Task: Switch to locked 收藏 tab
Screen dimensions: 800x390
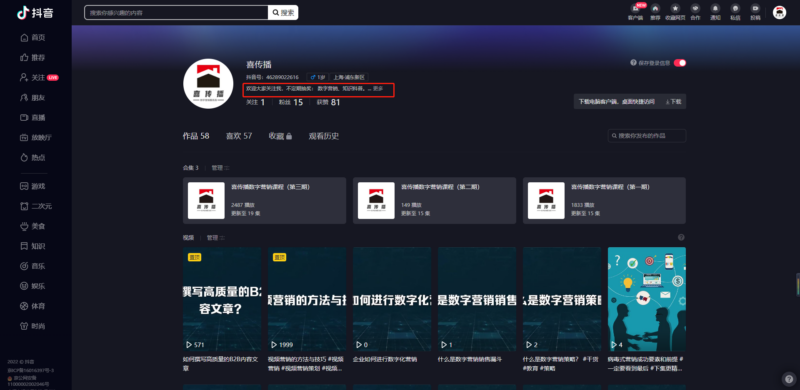Action: point(280,136)
